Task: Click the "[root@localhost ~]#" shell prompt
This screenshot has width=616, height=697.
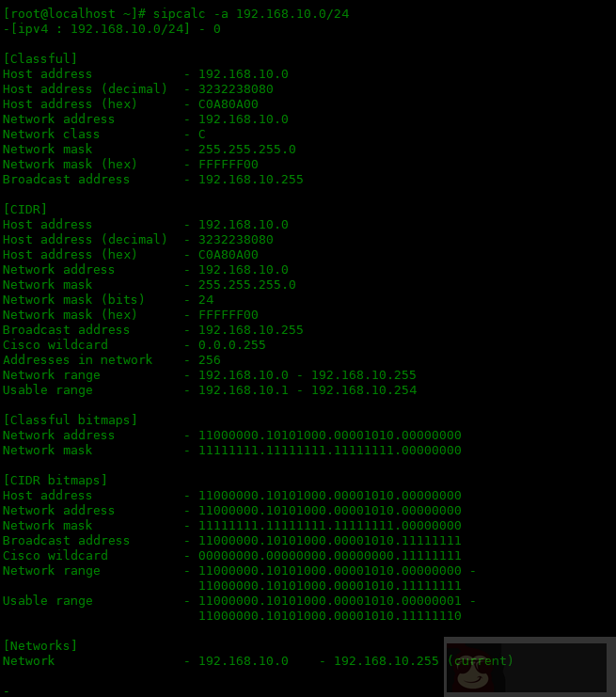Action: coord(74,14)
